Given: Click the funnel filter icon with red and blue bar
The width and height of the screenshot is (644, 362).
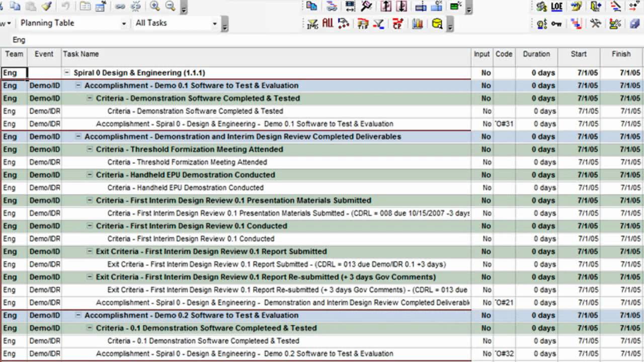Looking at the screenshot, I should click(x=379, y=23).
